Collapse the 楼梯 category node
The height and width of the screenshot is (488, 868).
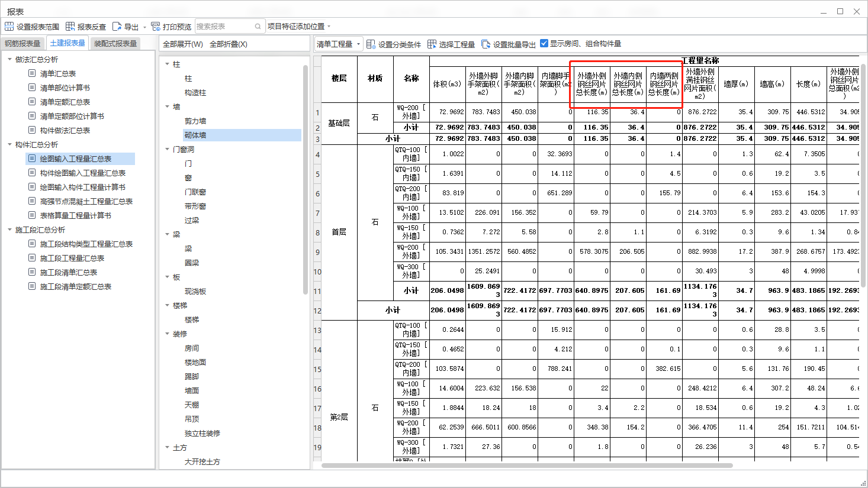click(x=168, y=305)
